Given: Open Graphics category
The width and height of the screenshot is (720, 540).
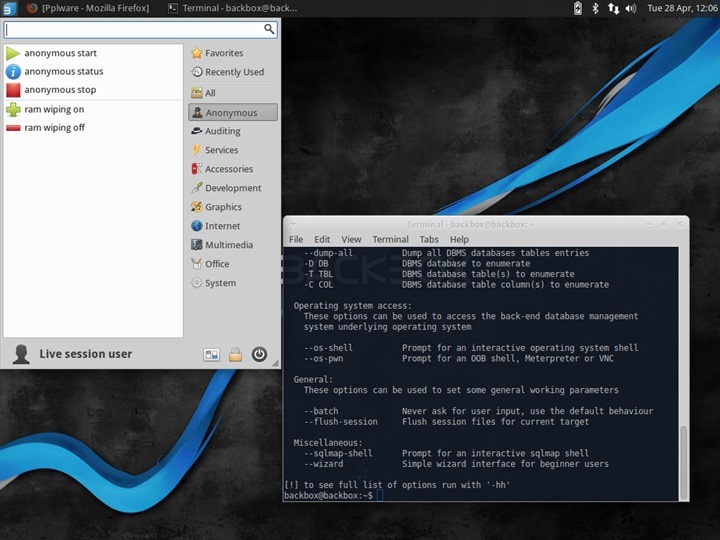Looking at the screenshot, I should (x=233, y=207).
